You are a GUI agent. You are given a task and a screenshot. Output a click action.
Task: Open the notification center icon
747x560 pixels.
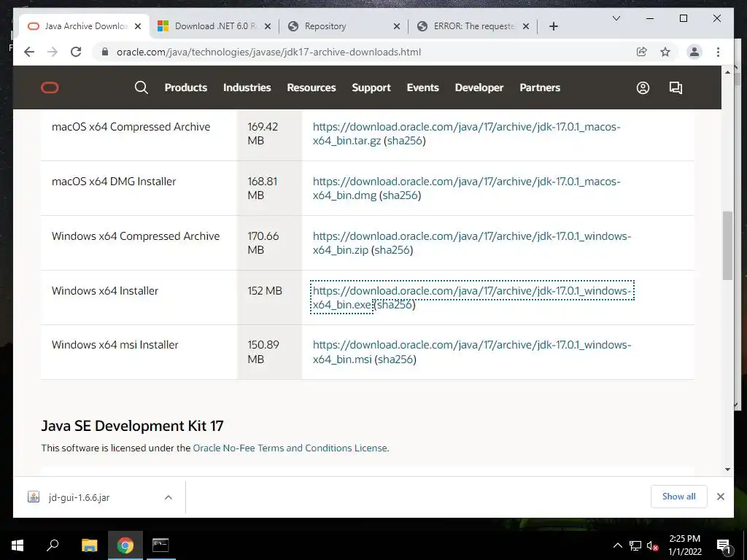pyautogui.click(x=724, y=545)
